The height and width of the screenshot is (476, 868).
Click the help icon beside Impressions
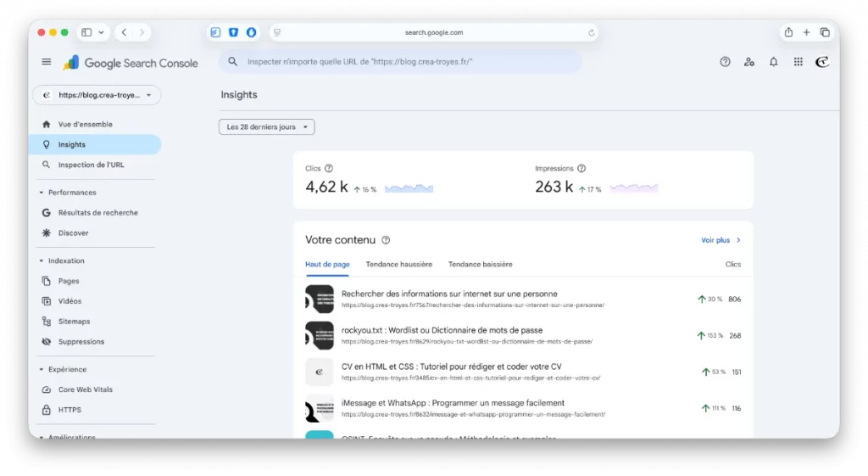581,169
